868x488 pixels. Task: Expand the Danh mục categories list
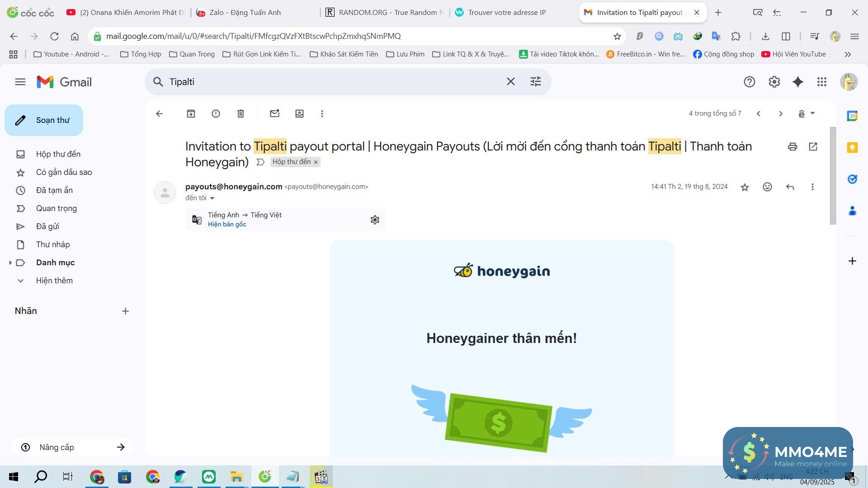10,263
